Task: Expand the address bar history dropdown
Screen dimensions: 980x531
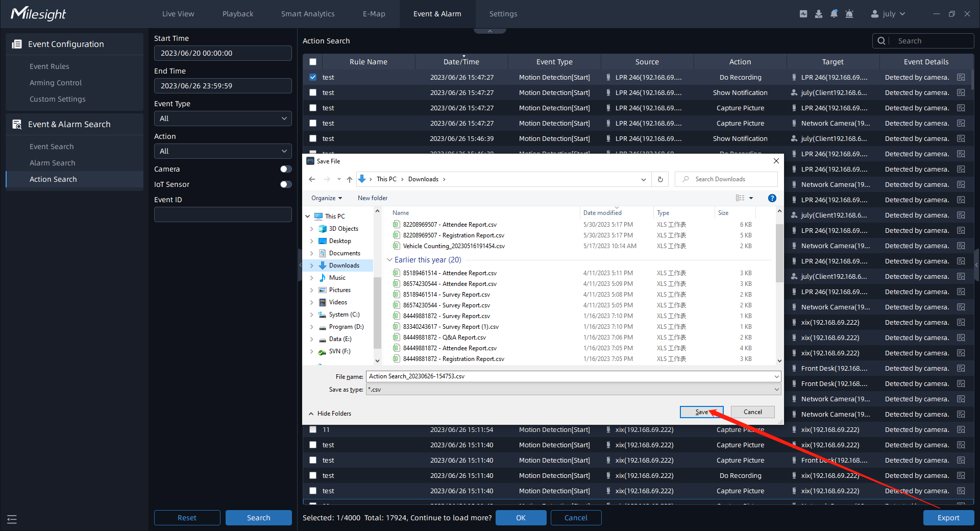Action: (x=643, y=179)
